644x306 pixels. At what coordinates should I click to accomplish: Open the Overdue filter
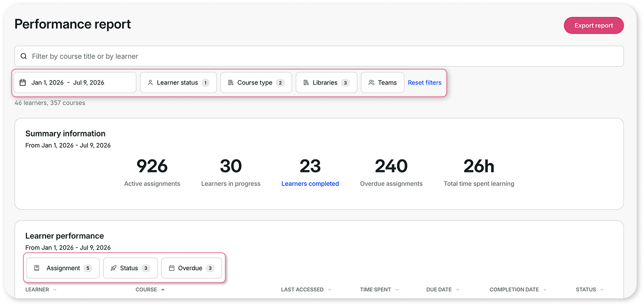point(191,268)
